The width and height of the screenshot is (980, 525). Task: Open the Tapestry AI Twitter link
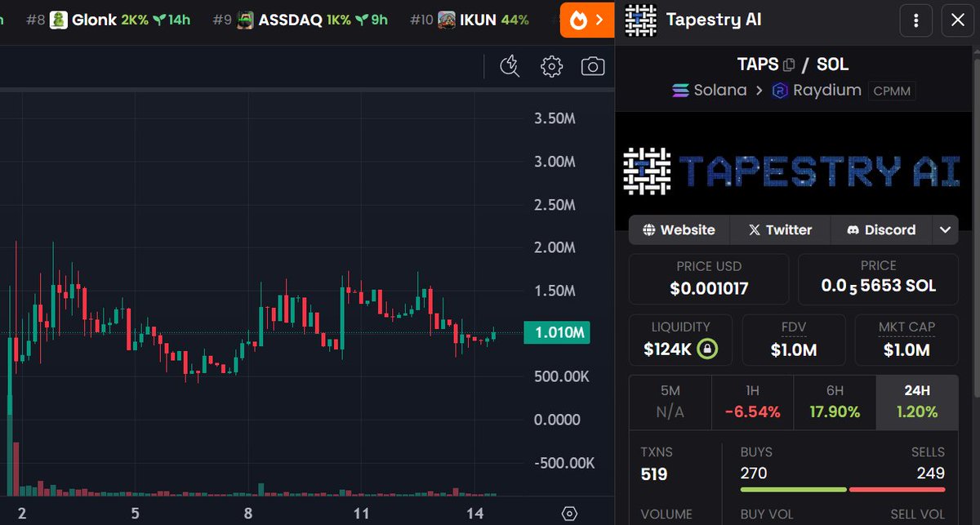tap(780, 229)
